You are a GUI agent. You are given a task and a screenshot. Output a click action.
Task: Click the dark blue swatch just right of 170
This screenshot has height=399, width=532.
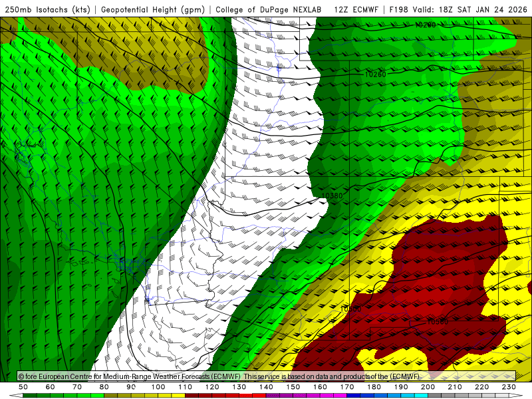354,395
